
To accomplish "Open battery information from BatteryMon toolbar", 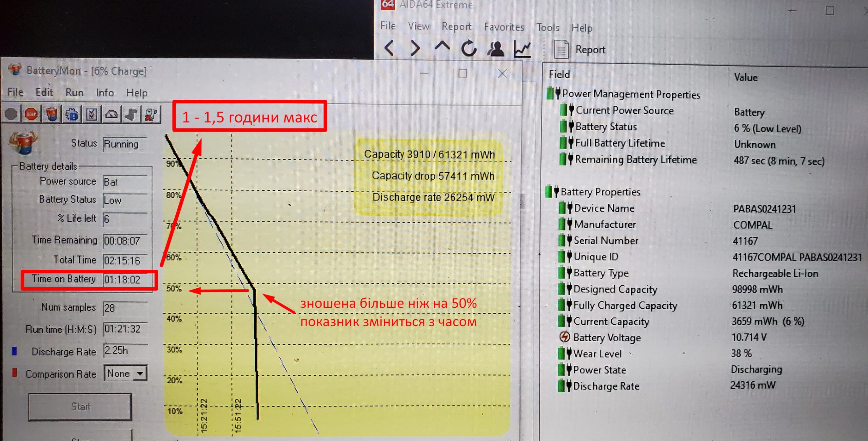I will coord(52,114).
